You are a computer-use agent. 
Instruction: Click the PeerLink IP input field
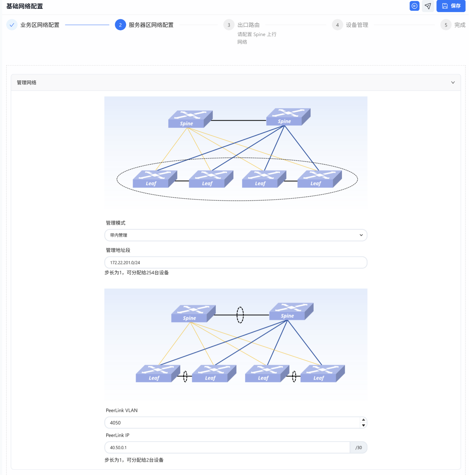point(227,448)
